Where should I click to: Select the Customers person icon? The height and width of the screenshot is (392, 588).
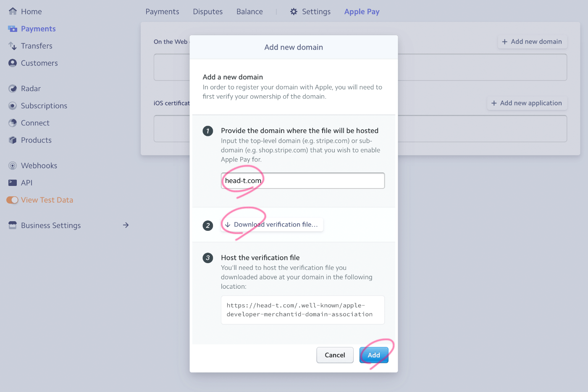tap(13, 63)
